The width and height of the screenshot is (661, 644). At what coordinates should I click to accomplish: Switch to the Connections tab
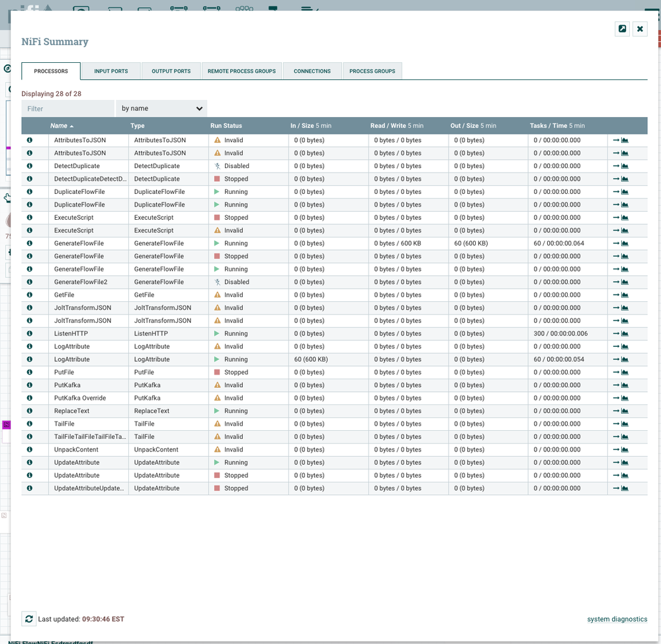point(312,71)
